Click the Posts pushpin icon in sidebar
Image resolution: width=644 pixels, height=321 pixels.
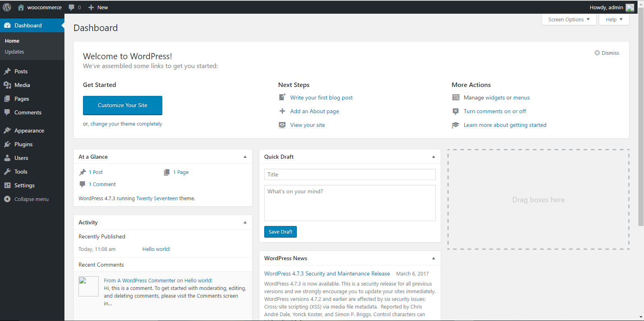[7, 71]
